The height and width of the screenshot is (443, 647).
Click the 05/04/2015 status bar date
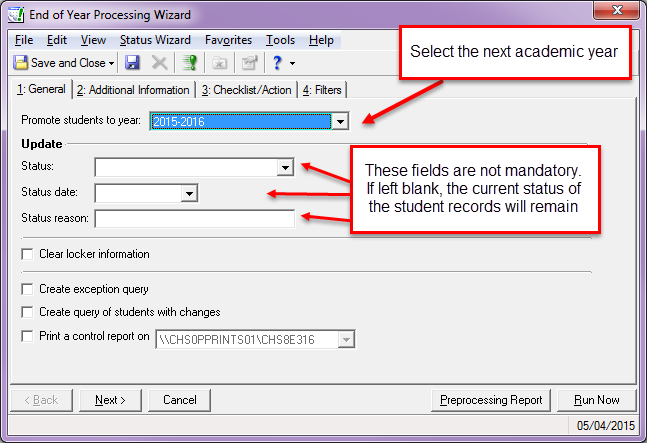605,426
